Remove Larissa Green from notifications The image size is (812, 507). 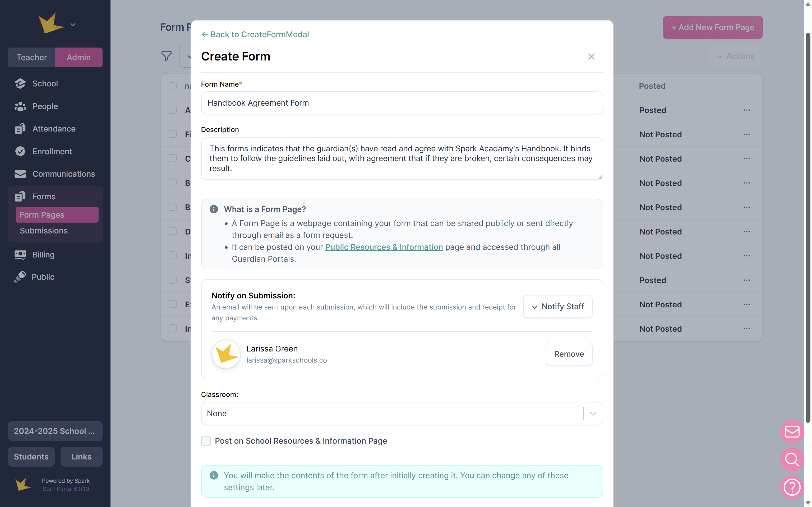click(569, 354)
